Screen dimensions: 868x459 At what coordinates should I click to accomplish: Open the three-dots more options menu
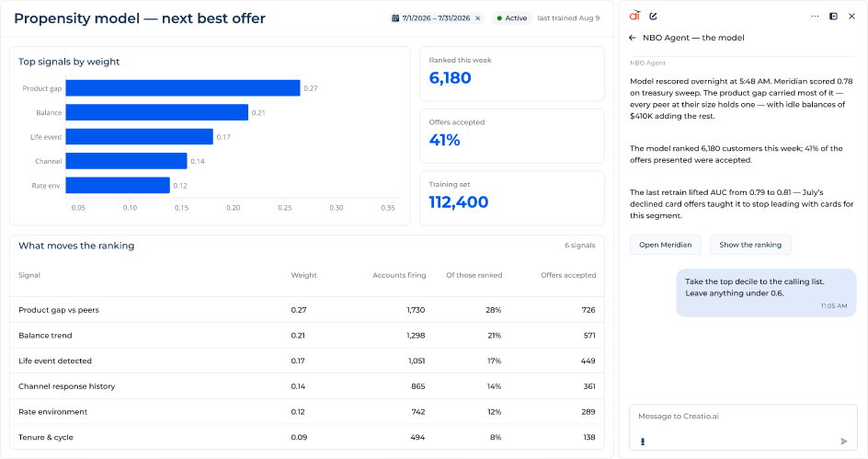click(x=815, y=16)
